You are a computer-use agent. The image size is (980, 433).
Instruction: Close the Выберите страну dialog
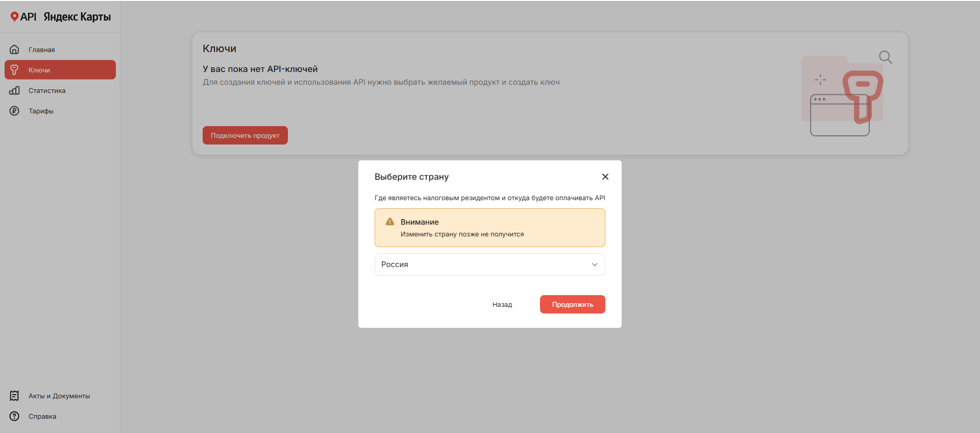coord(605,177)
